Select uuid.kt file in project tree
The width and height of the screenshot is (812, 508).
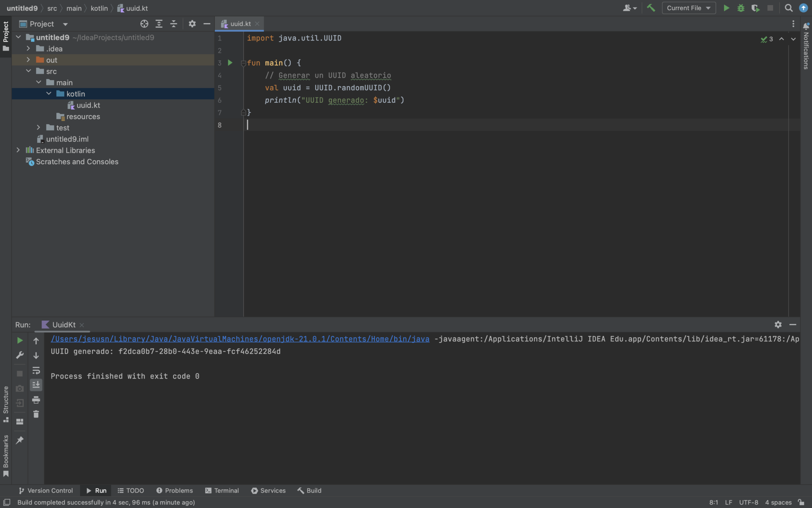pyautogui.click(x=88, y=105)
